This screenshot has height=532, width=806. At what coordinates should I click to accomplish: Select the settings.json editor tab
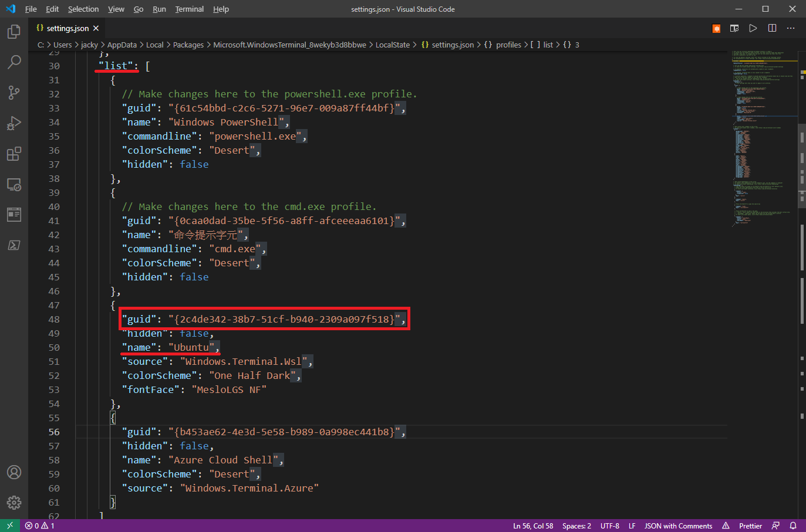pyautogui.click(x=67, y=28)
